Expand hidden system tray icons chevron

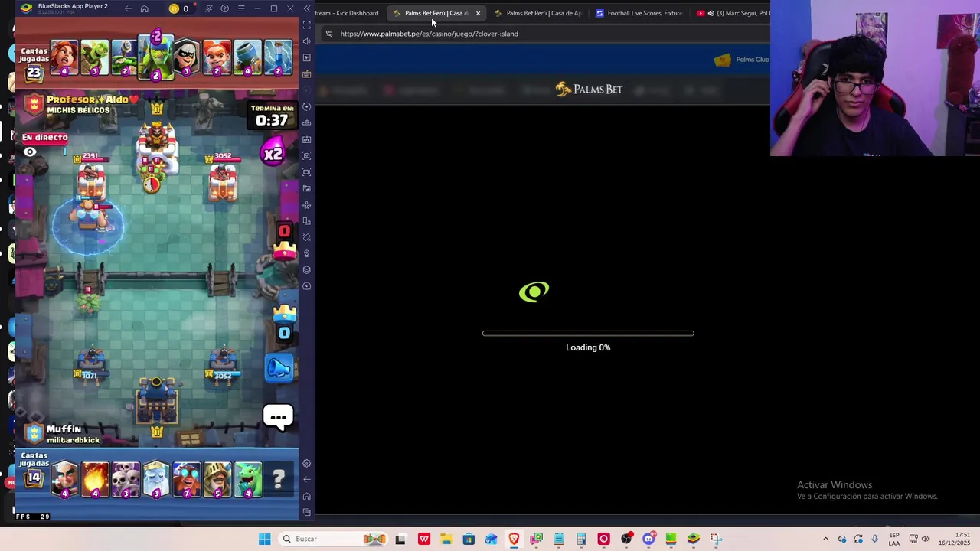[x=825, y=539]
